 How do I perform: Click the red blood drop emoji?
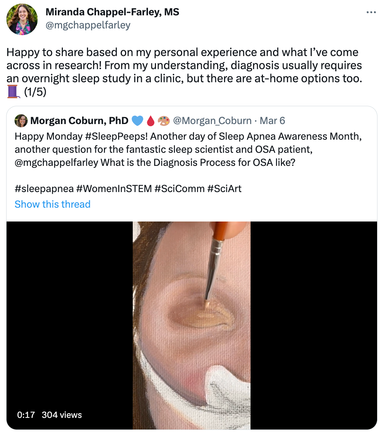[x=151, y=121]
